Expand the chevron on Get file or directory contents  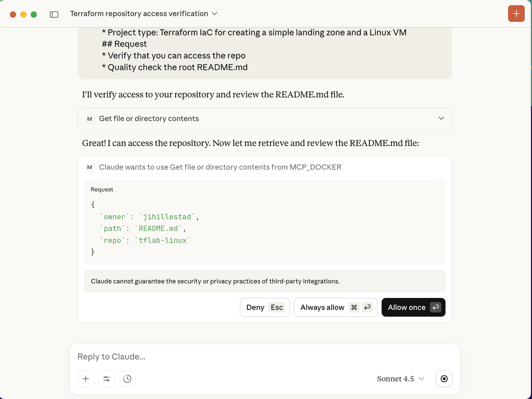441,118
